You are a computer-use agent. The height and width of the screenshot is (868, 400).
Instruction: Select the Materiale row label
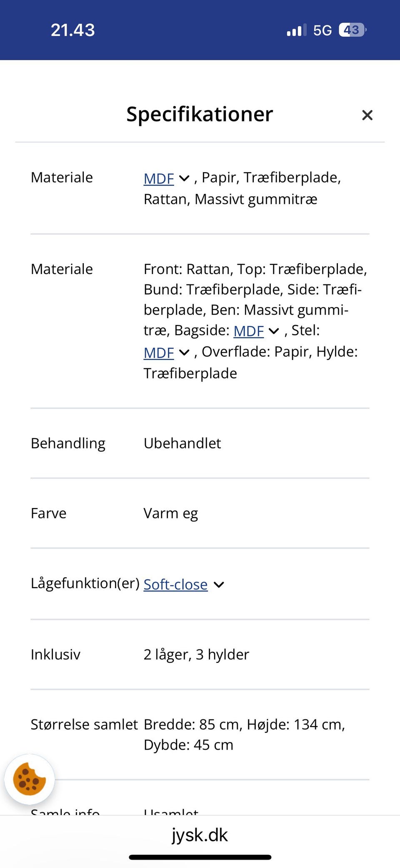pyautogui.click(x=62, y=177)
